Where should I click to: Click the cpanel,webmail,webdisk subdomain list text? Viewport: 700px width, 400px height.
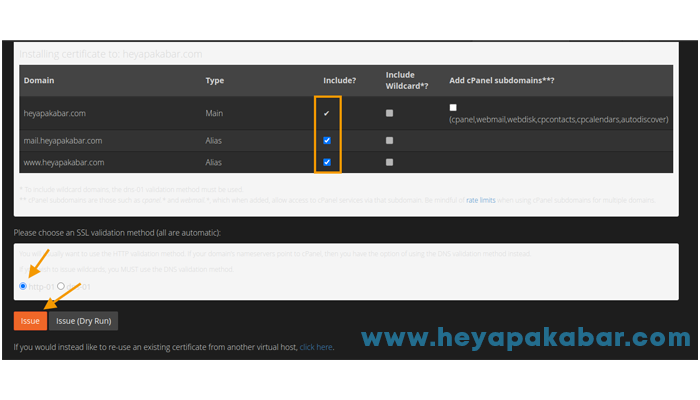(x=559, y=120)
